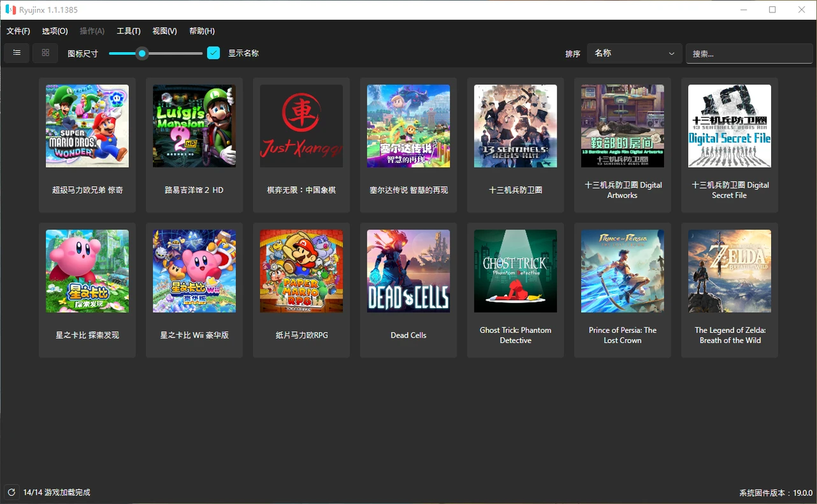Click the 排序 label
This screenshot has height=504, width=817.
(x=572, y=53)
